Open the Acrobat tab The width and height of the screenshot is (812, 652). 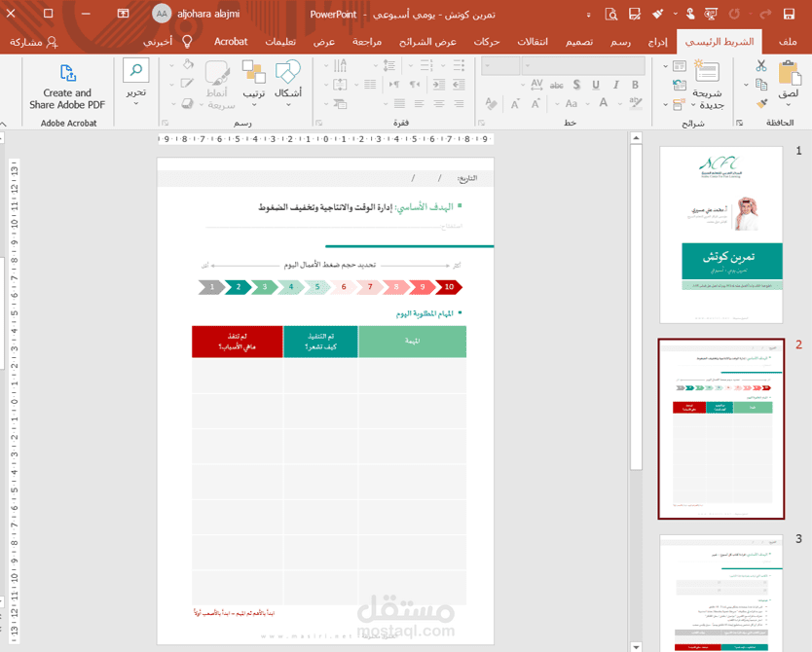[231, 42]
